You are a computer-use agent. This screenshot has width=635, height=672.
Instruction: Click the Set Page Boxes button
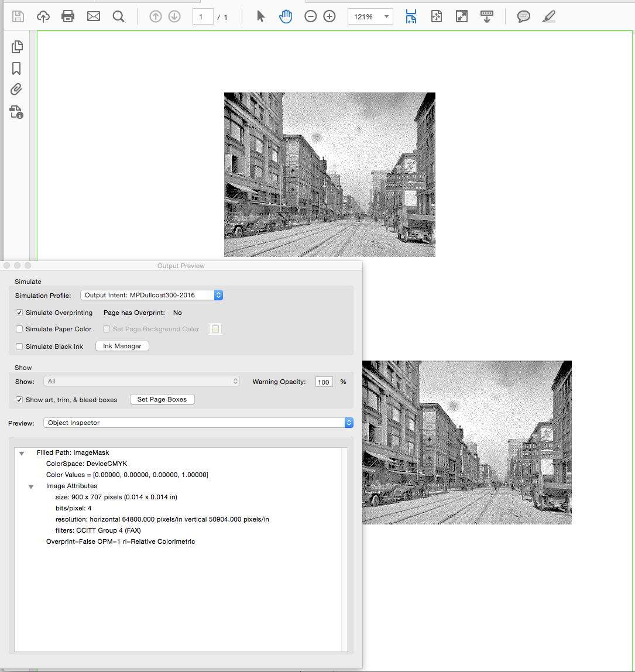[162, 399]
